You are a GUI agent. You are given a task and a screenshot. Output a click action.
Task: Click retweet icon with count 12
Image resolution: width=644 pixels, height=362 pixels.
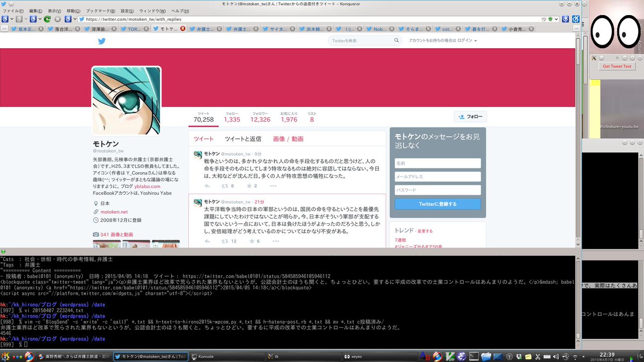(x=225, y=241)
